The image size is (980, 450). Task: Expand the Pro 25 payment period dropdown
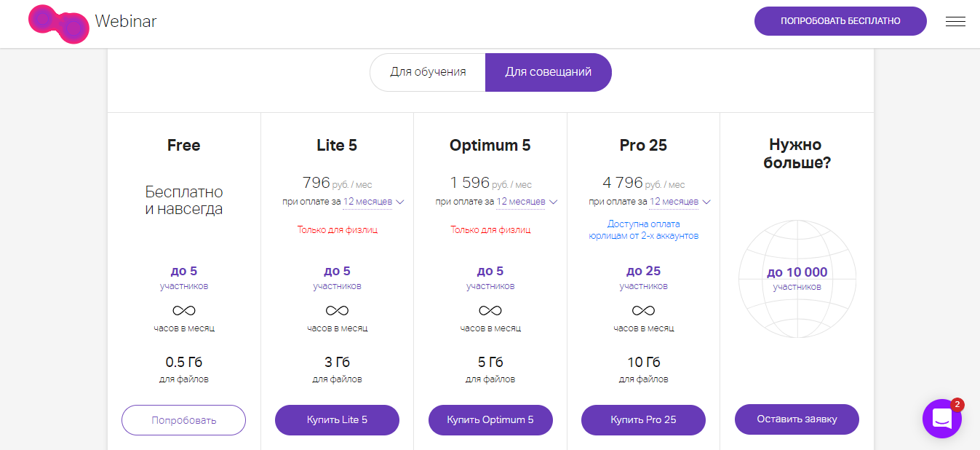(680, 202)
